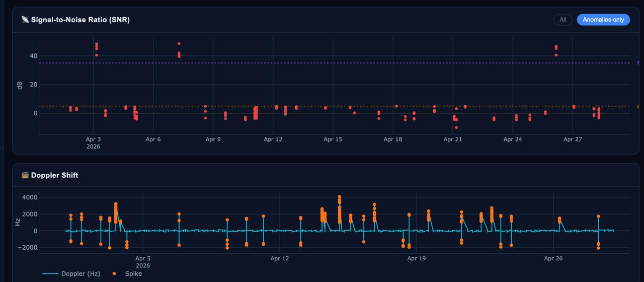
Task: Toggle the Spike legend entry
Action: [x=127, y=273]
